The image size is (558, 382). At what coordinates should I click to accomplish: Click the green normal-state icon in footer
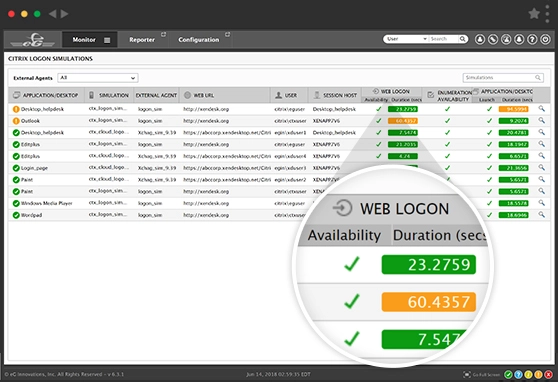click(508, 375)
